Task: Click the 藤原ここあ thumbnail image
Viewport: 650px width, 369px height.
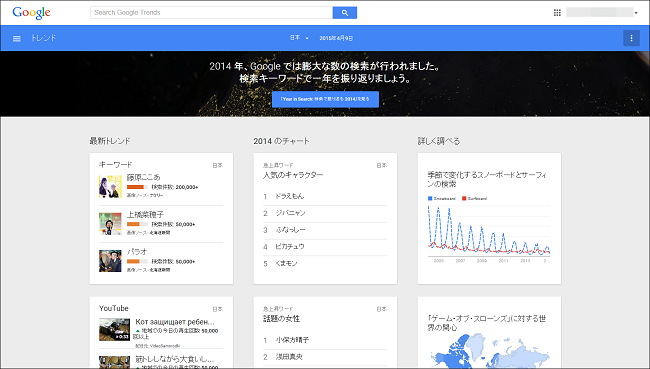Action: point(110,187)
